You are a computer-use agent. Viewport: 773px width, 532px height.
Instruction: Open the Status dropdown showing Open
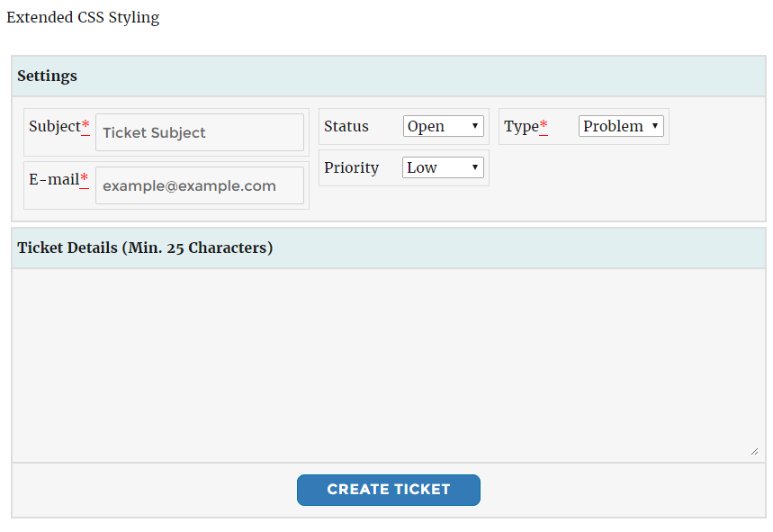point(443,126)
